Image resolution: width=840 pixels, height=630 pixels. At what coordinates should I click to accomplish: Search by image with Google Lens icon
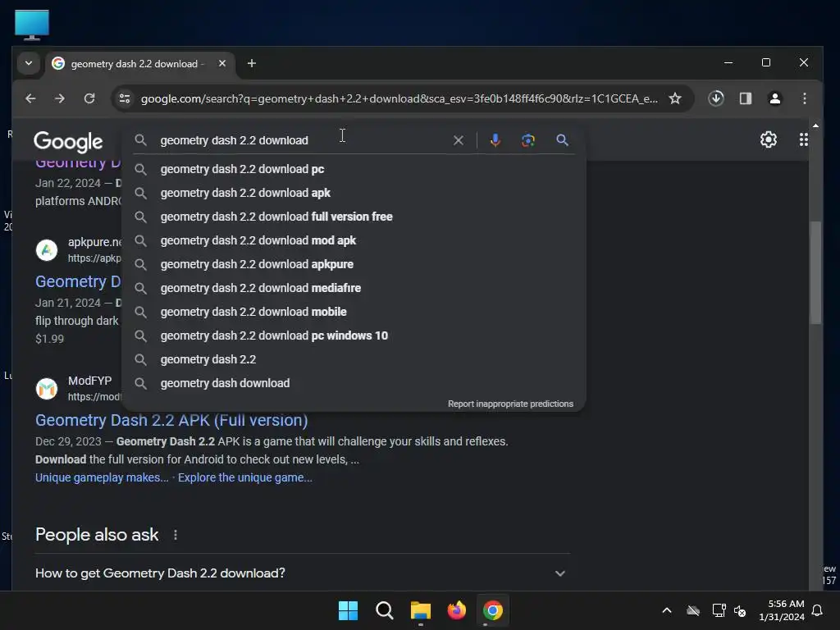pyautogui.click(x=528, y=140)
